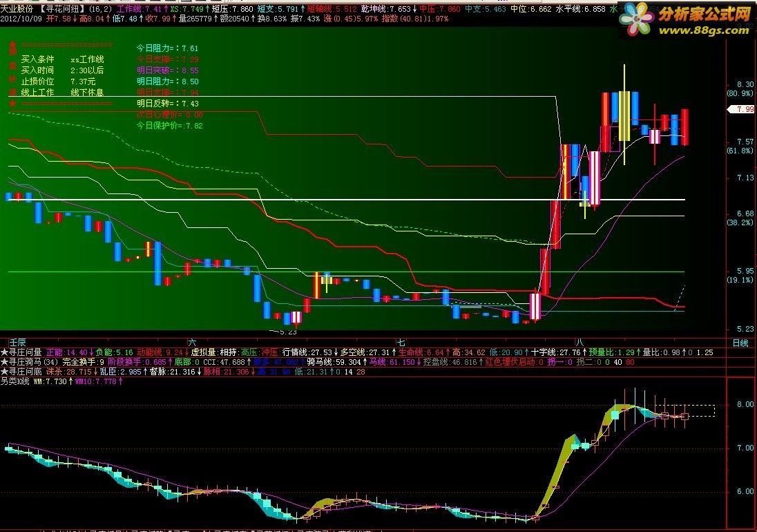Select the 另类K线 sub-chart title

tap(15, 381)
